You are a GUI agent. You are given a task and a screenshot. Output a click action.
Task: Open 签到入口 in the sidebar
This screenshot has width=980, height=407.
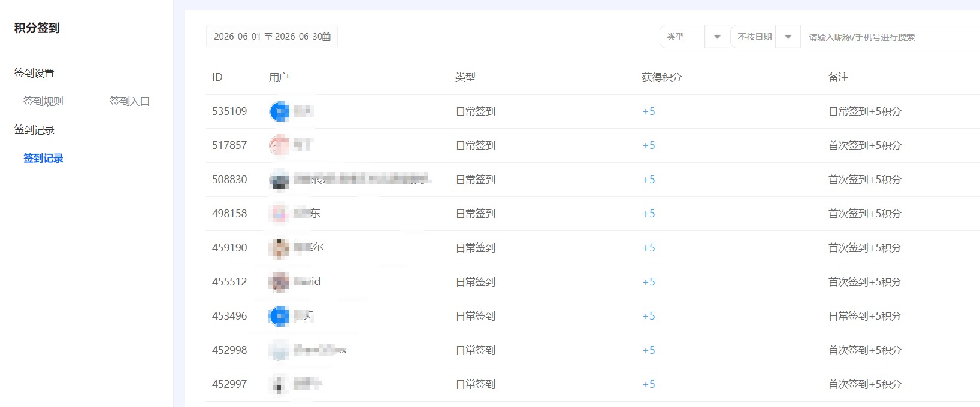point(129,101)
